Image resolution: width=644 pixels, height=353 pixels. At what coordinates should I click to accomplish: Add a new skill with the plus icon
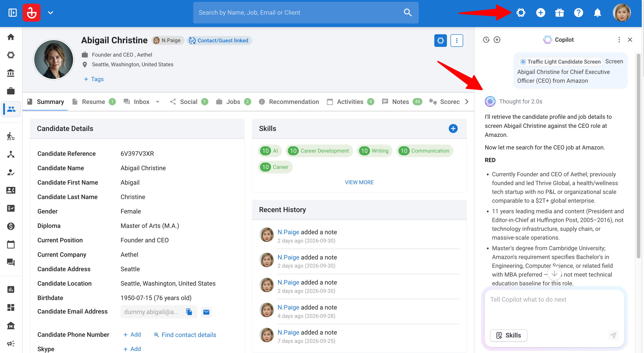pyautogui.click(x=453, y=128)
